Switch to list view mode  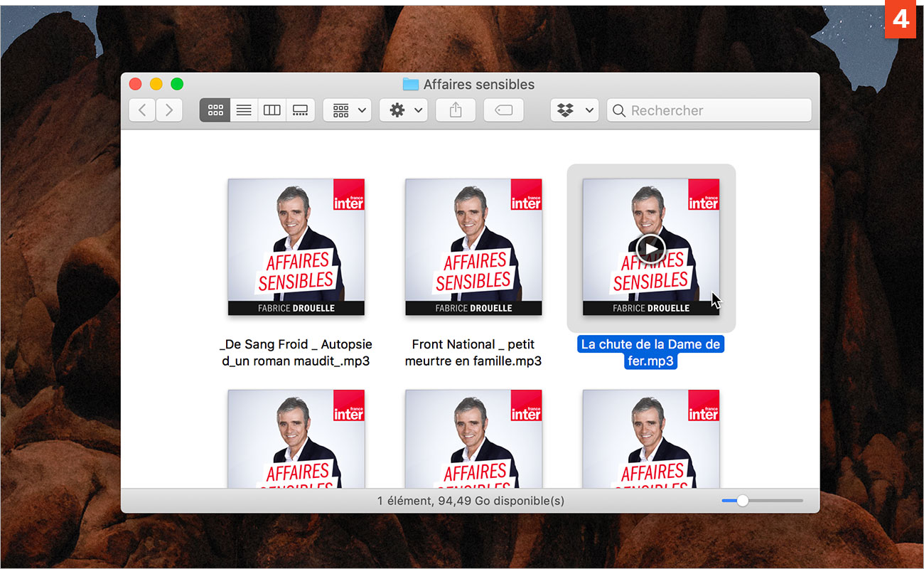pos(244,110)
